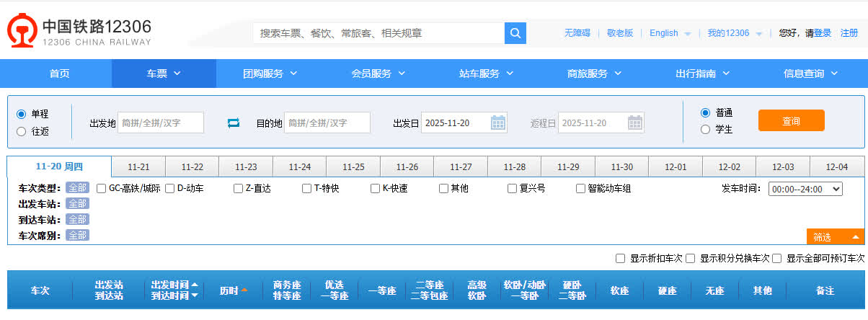This screenshot has height=320, width=868.
Task: Select the 学生 student ticket option
Action: click(705, 130)
